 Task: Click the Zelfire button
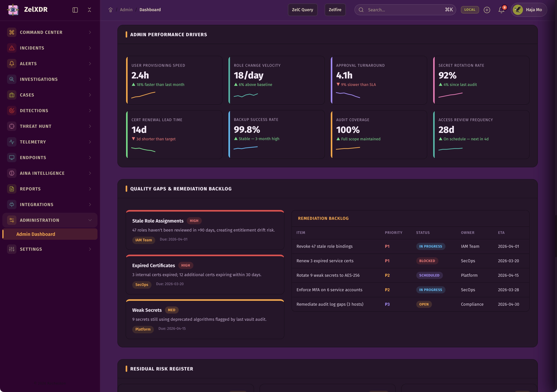tap(335, 10)
